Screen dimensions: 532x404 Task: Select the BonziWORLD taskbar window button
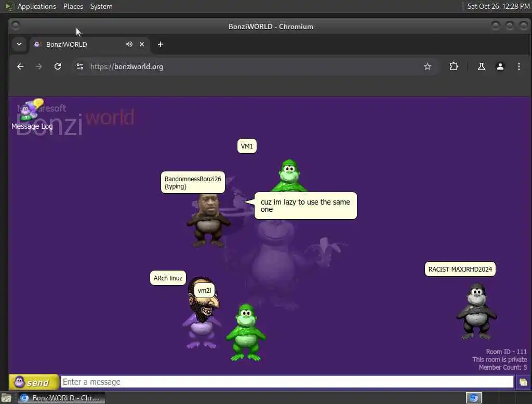62,398
